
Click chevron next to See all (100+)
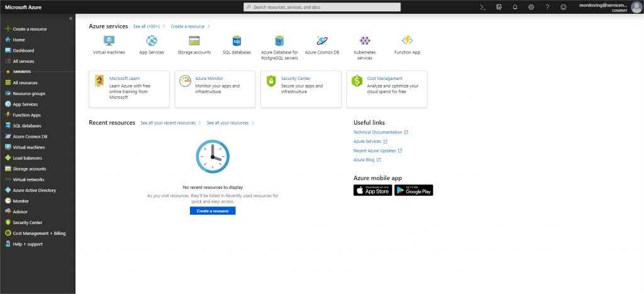164,26
